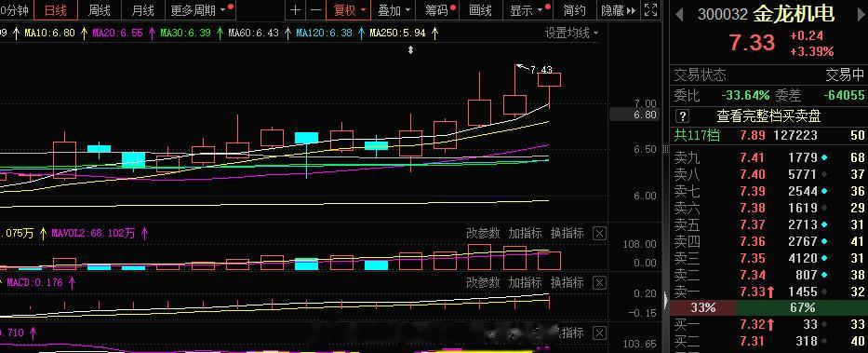The height and width of the screenshot is (353, 868).
Task: Switch to the 月线 monthly tab
Action: pyautogui.click(x=143, y=10)
